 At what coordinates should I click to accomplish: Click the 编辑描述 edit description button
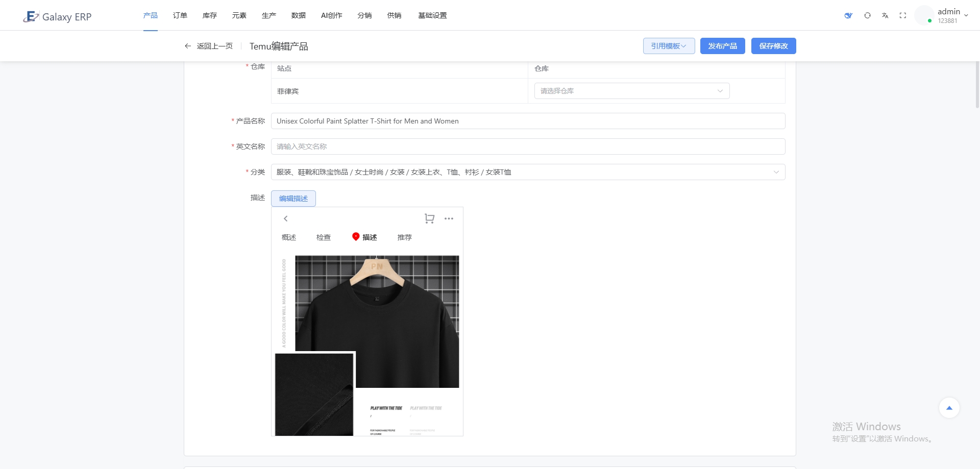point(293,199)
